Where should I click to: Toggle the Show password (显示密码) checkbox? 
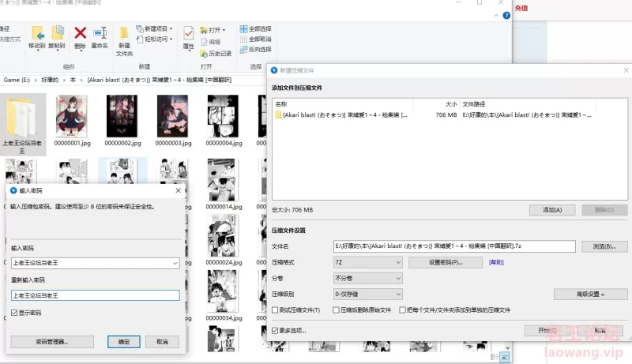(14, 313)
